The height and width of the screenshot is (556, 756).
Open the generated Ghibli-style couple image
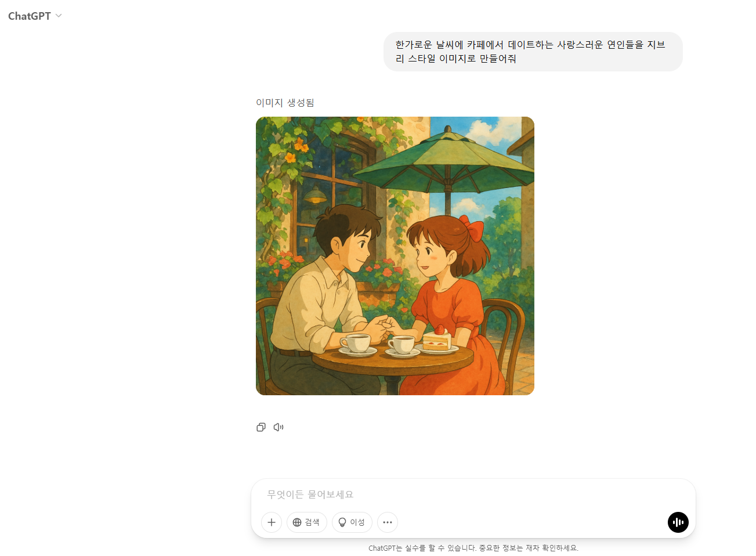coord(395,256)
